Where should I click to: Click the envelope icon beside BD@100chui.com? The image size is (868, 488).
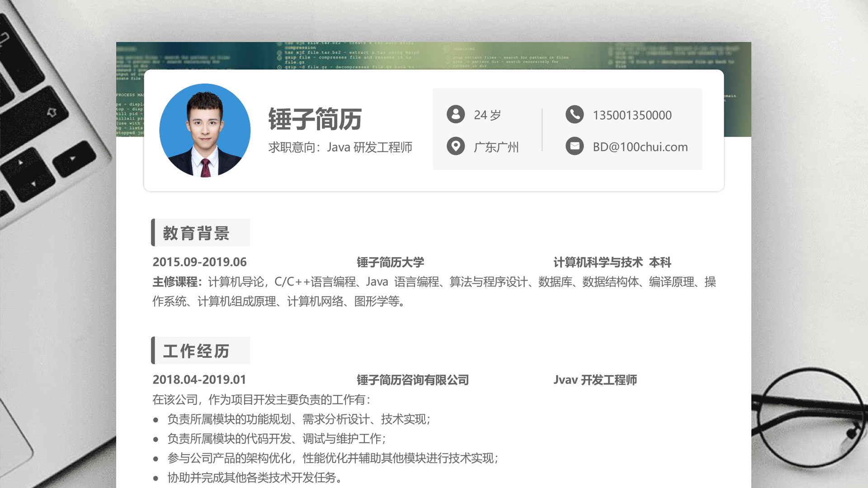(575, 146)
